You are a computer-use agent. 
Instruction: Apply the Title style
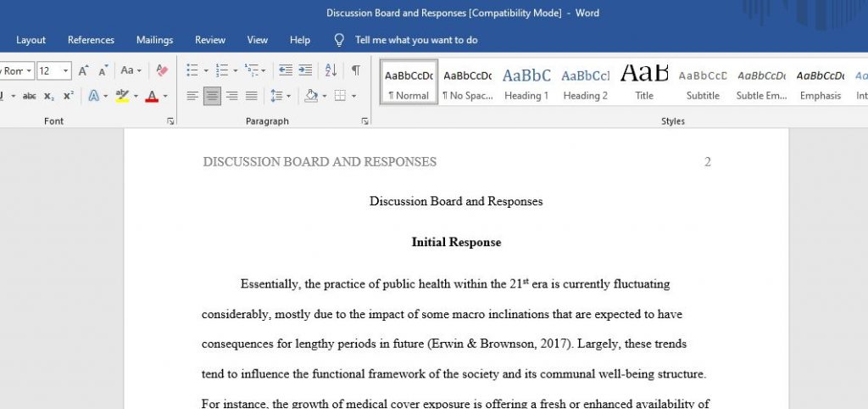[644, 81]
